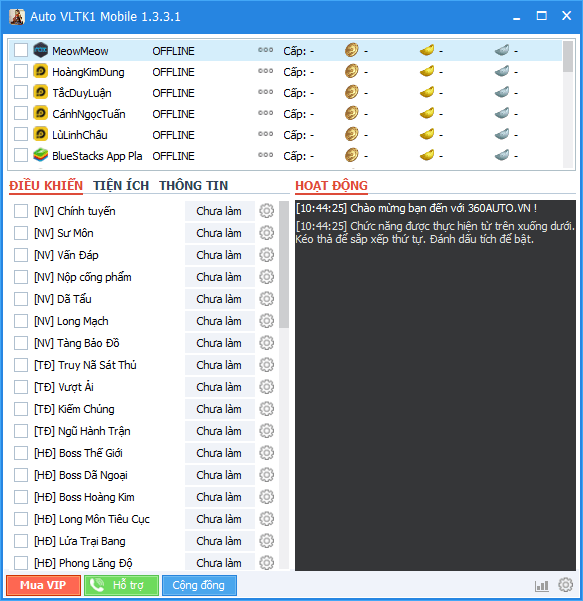Open three-dots menu for LùLinhChâu
Image resolution: width=583 pixels, height=601 pixels.
265,134
